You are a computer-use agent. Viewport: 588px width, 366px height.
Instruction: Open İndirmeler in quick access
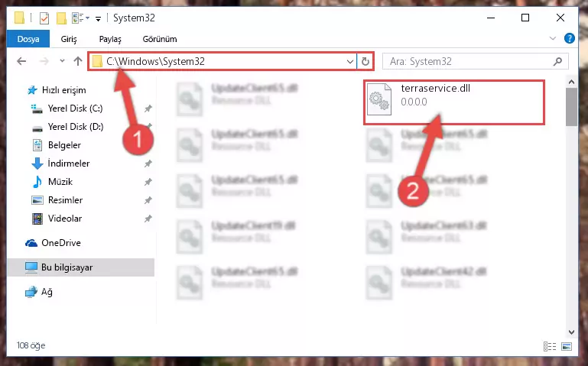point(69,164)
